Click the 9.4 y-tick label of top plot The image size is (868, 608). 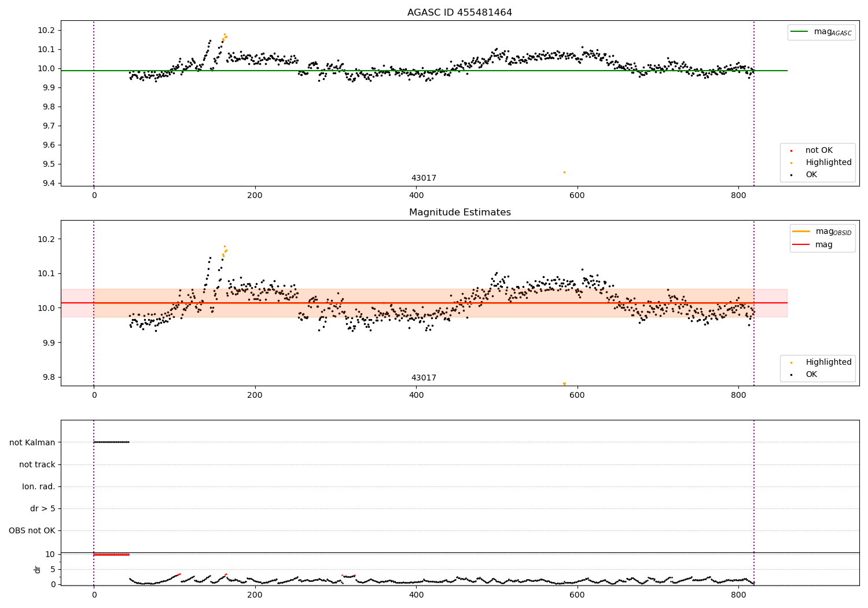(49, 183)
